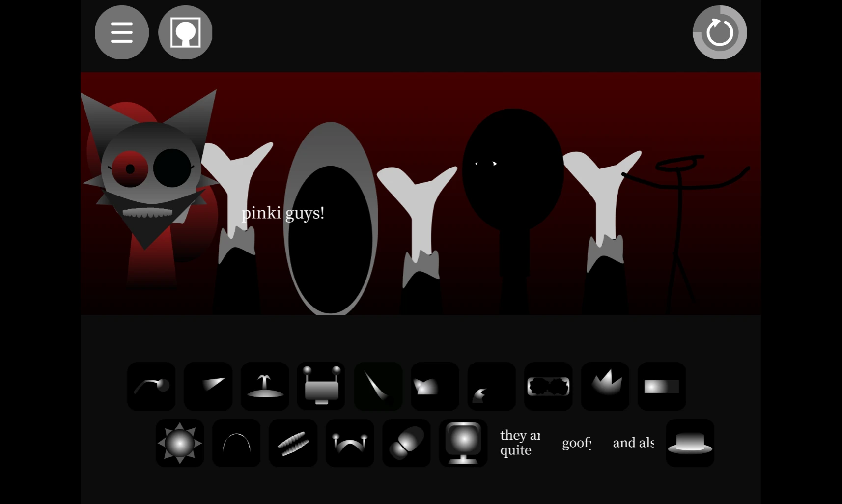Open the hamburger menu
The height and width of the screenshot is (504, 842).
pyautogui.click(x=121, y=32)
